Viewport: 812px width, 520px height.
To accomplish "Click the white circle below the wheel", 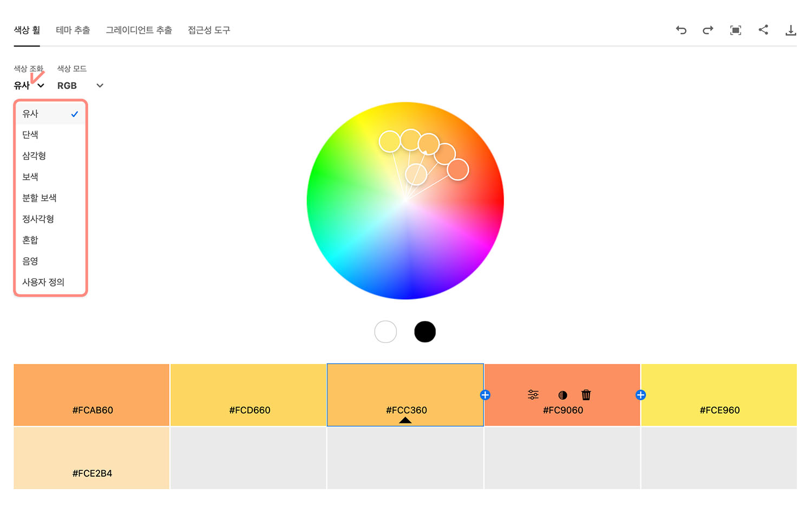I will coord(385,331).
